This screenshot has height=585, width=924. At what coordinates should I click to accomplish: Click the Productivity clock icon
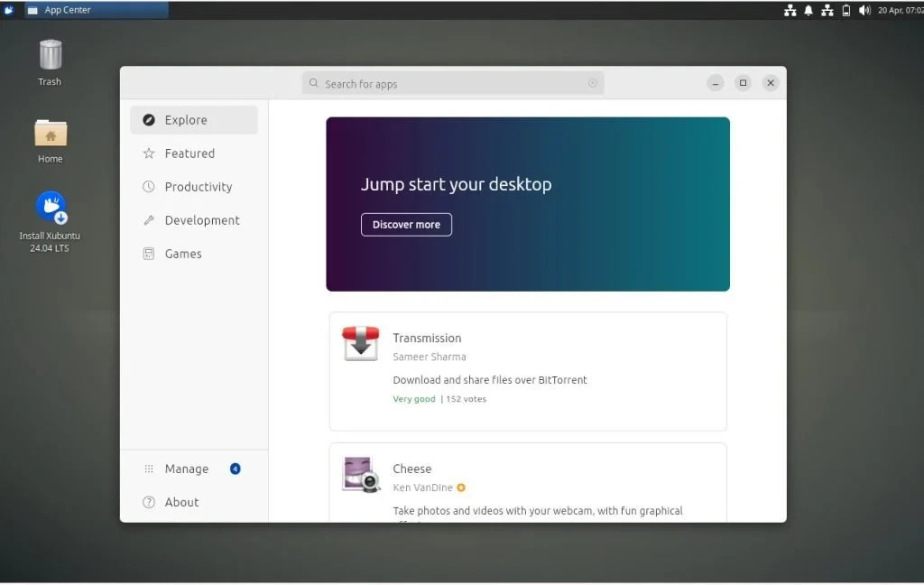[x=149, y=187]
